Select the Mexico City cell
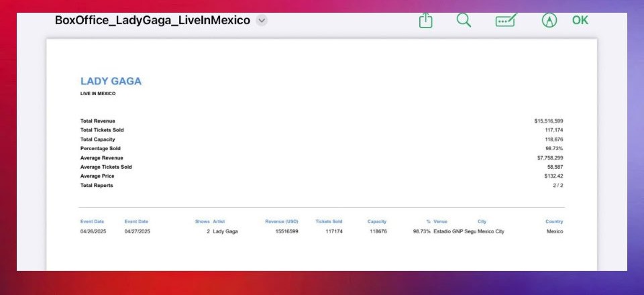Viewport: 644px width, 295px height. [x=491, y=231]
